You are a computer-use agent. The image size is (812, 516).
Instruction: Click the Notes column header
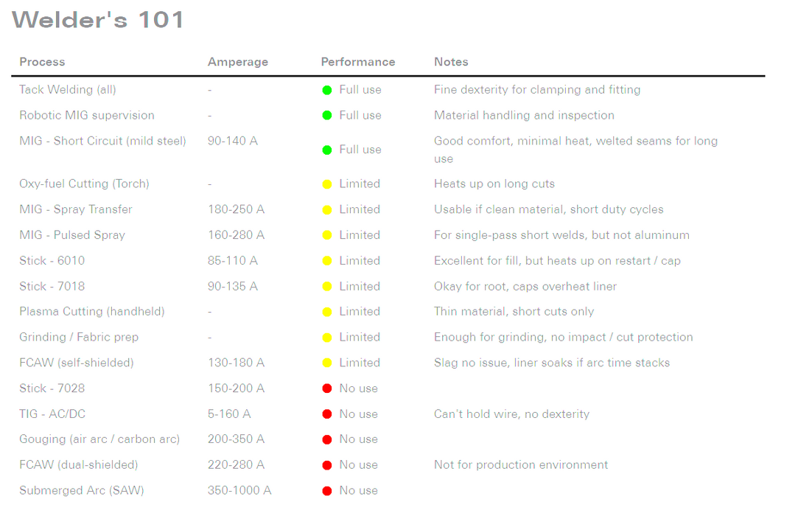pyautogui.click(x=451, y=62)
